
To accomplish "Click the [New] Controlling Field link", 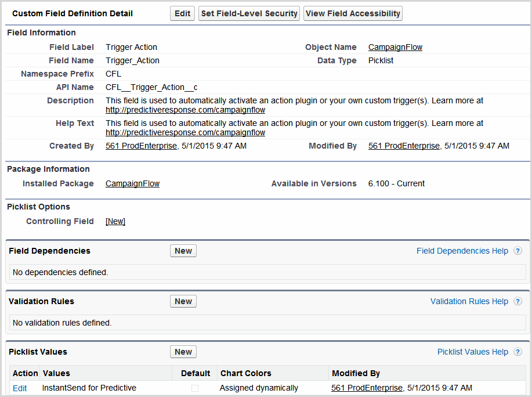I will 115,221.
